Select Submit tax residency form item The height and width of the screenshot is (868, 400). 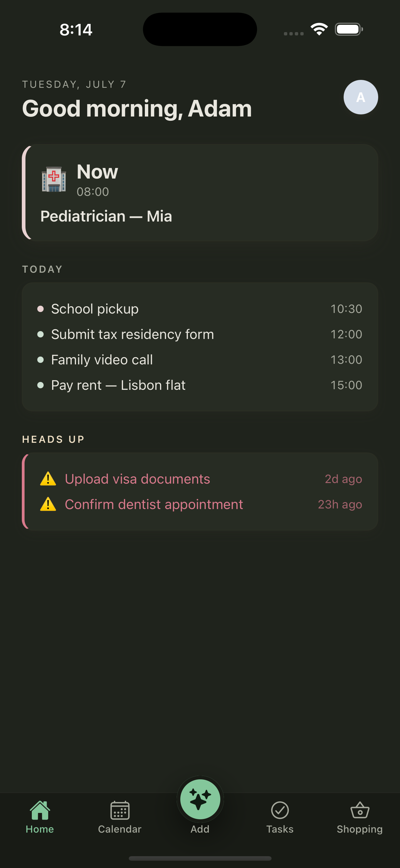200,334
